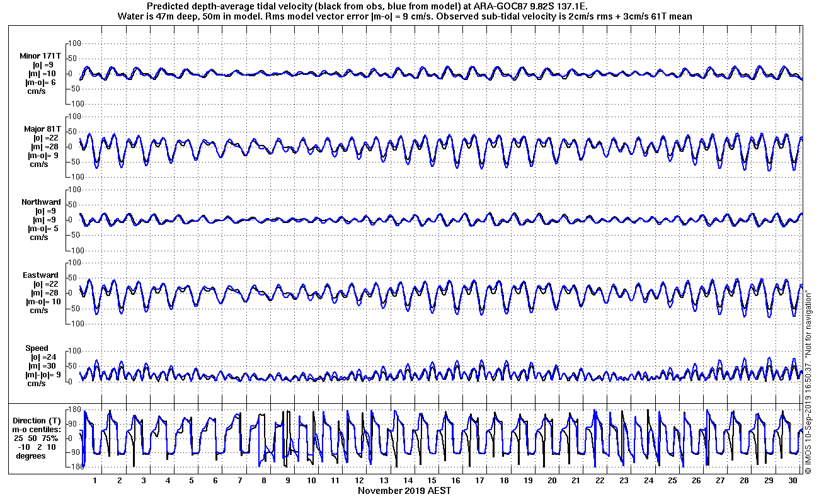Click the 'Northward' panel label
Image resolution: width=819 pixels, height=504 pixels.
click(x=41, y=202)
